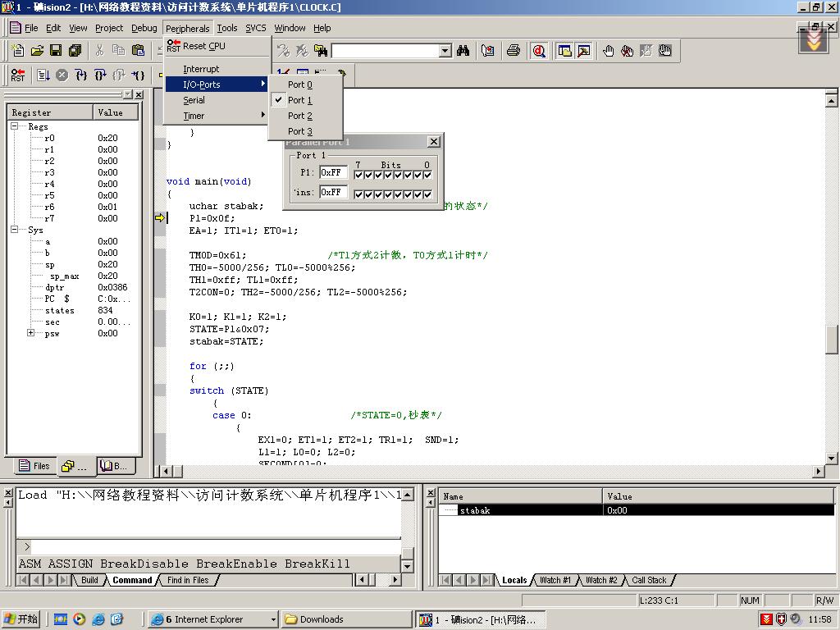This screenshot has width=840, height=630.
Task: Click the Print icon in the toolbar
Action: (x=514, y=51)
